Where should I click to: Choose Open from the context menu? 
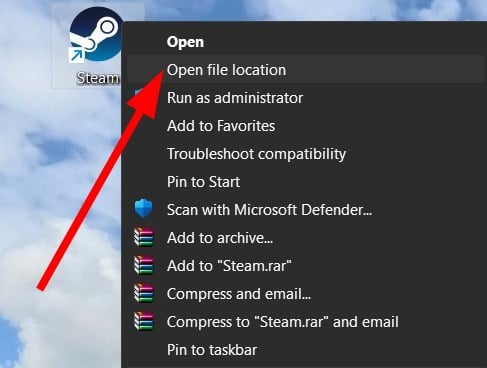pos(305,42)
